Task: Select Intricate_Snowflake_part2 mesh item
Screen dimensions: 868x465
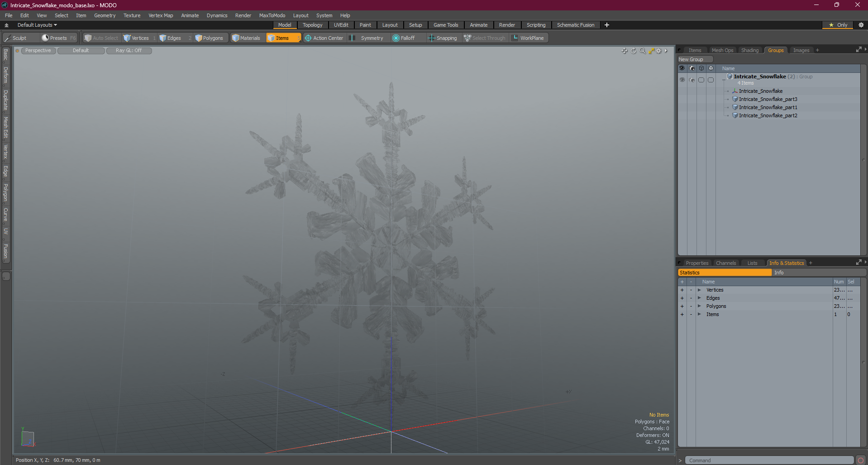Action: pos(768,115)
